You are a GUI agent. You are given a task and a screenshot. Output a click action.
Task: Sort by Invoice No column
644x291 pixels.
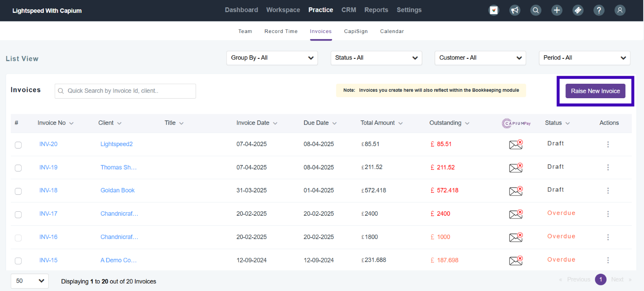pyautogui.click(x=56, y=123)
